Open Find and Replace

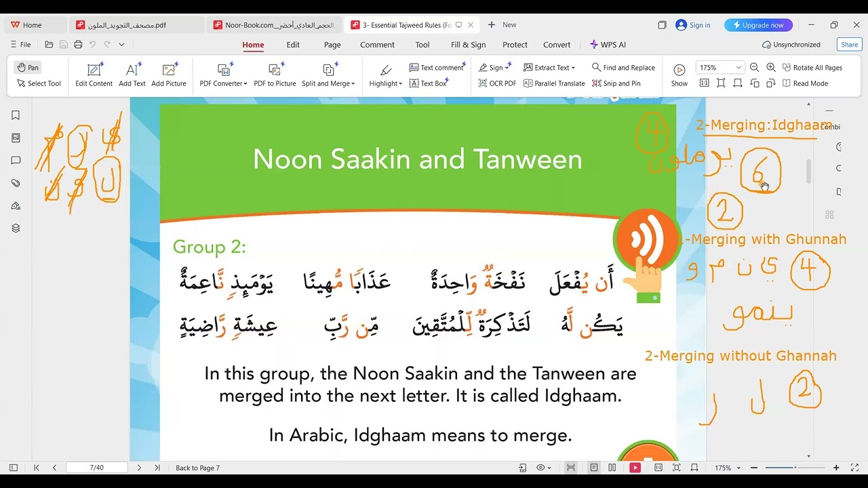click(x=623, y=68)
